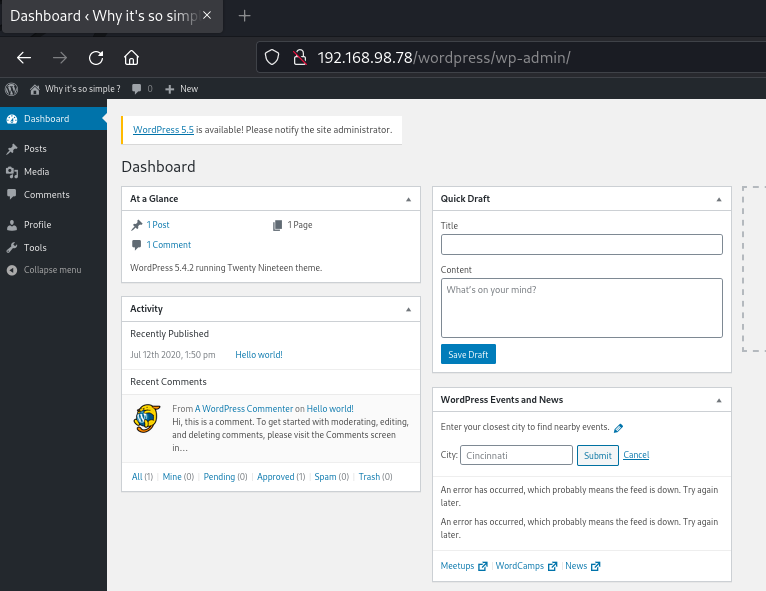Open Hello world! link in recent comment
The image size is (766, 591).
coord(330,408)
